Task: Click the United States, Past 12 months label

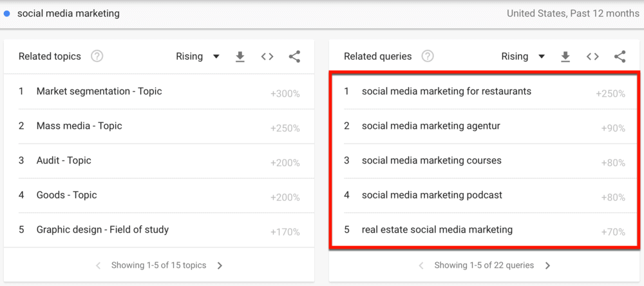Action: [x=573, y=14]
